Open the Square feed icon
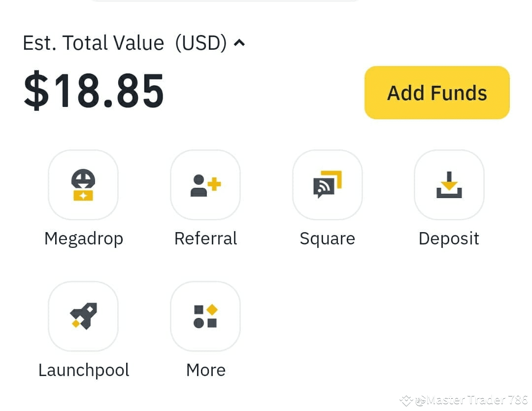 pyautogui.click(x=328, y=185)
